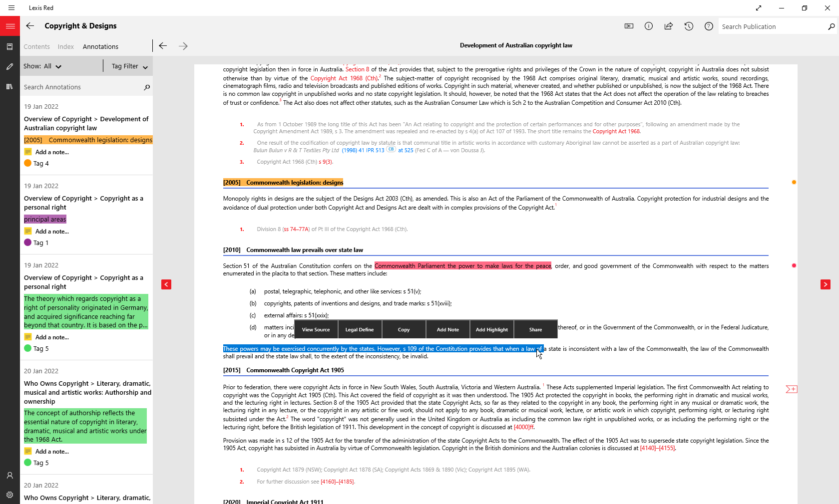This screenshot has width=839, height=504.
Task: Click the orange Tag 4 color dot
Action: click(28, 163)
